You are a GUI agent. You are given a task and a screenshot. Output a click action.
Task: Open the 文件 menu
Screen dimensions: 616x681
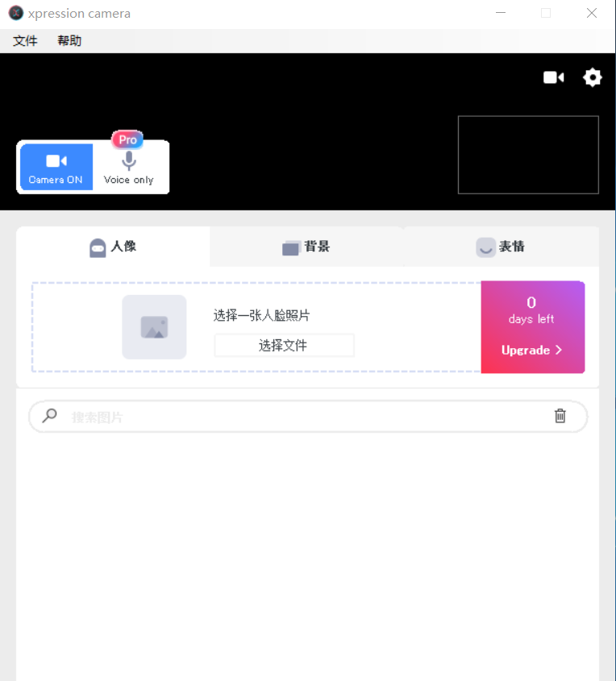click(25, 41)
